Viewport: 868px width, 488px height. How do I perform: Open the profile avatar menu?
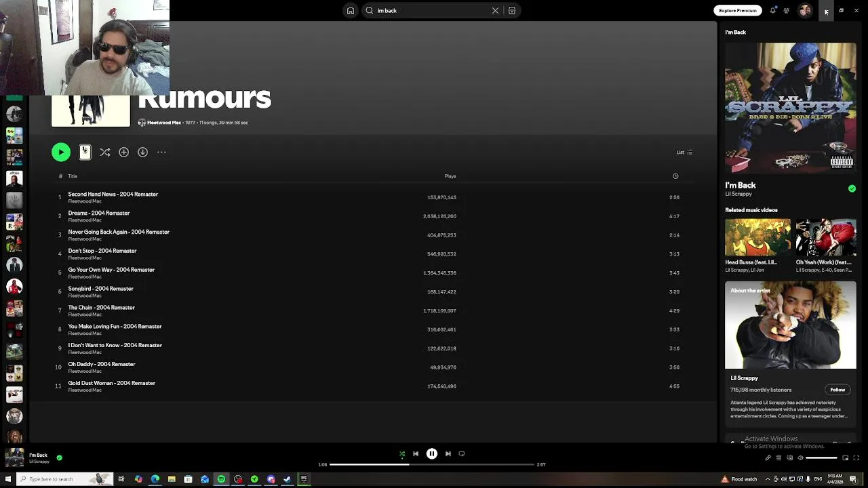pos(805,10)
